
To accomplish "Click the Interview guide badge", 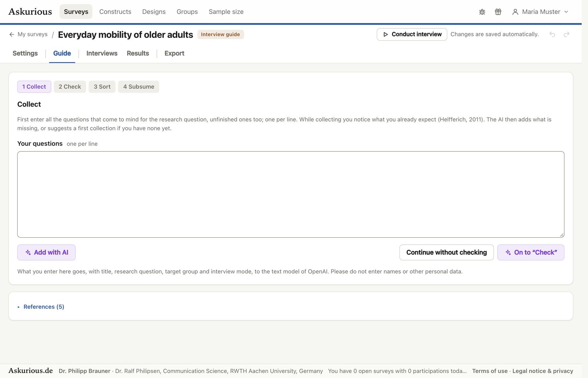I will tap(220, 34).
